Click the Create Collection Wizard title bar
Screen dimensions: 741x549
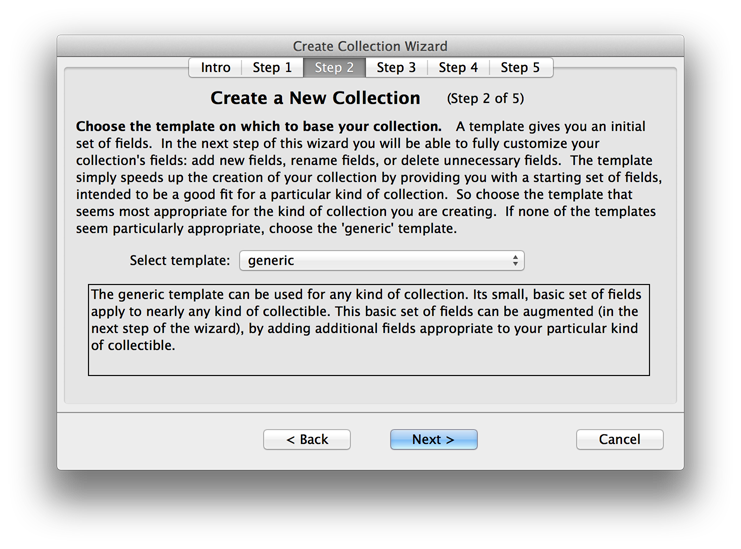[x=370, y=46]
